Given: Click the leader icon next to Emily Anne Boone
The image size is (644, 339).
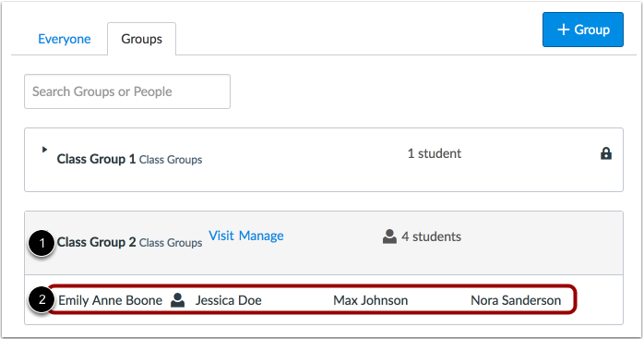Looking at the screenshot, I should (177, 300).
